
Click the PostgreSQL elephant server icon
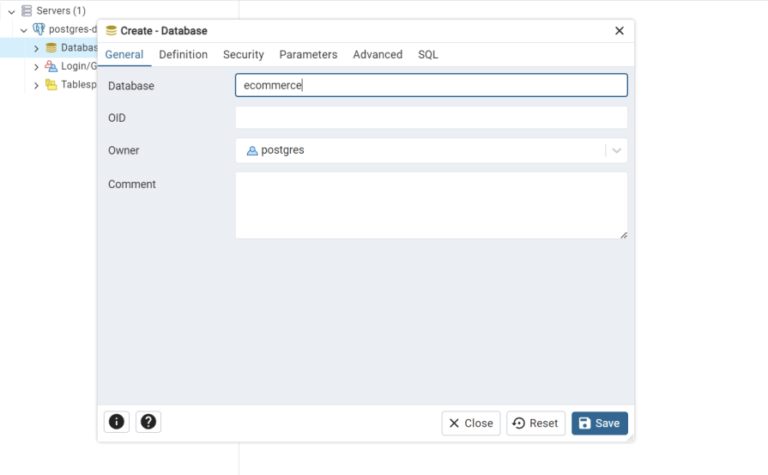[x=39, y=29]
